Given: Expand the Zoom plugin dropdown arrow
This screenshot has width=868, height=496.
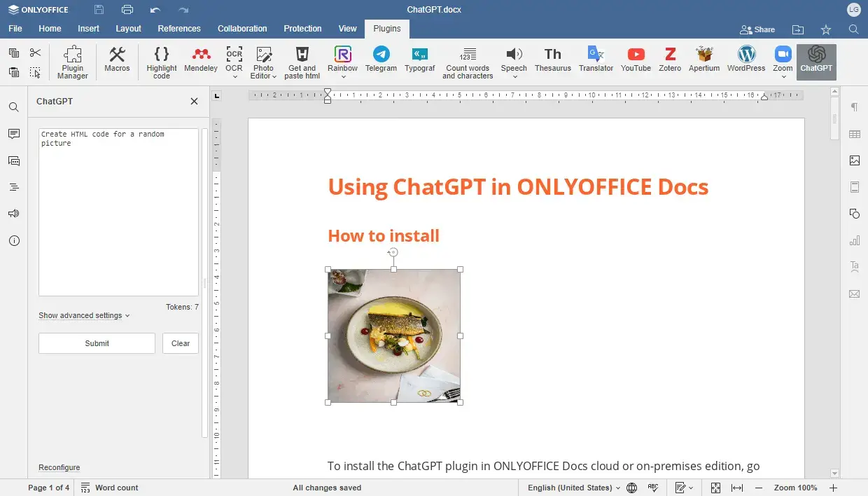Looking at the screenshot, I should [783, 77].
